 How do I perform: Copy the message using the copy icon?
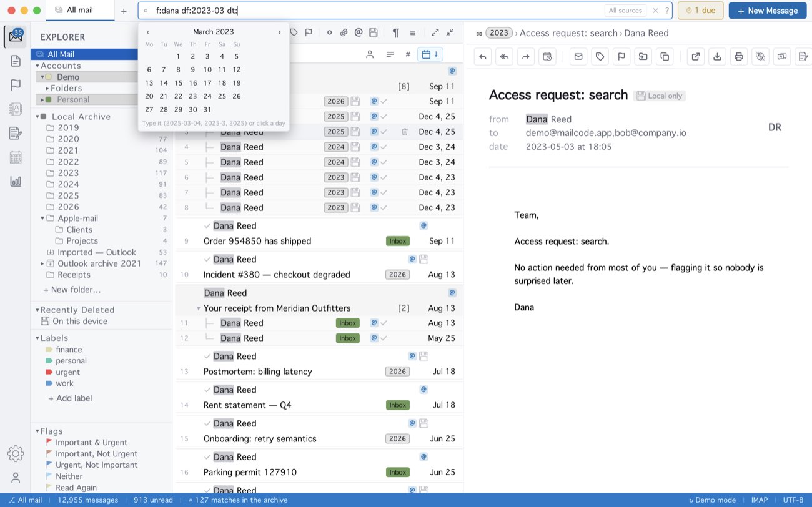[665, 56]
